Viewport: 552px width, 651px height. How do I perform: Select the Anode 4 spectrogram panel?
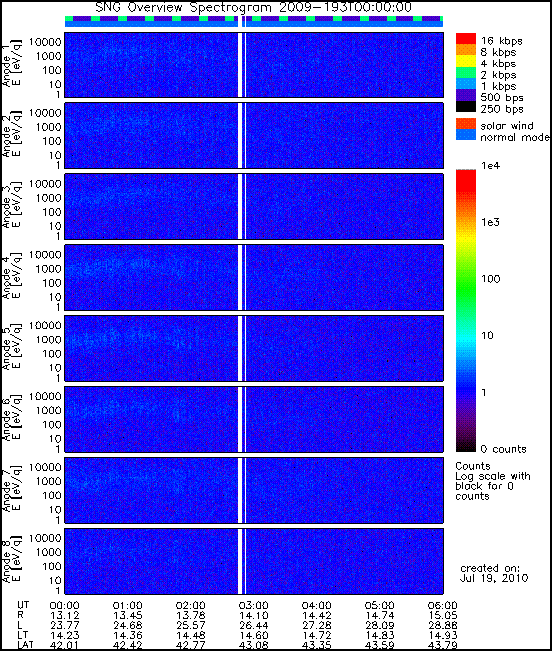254,277
